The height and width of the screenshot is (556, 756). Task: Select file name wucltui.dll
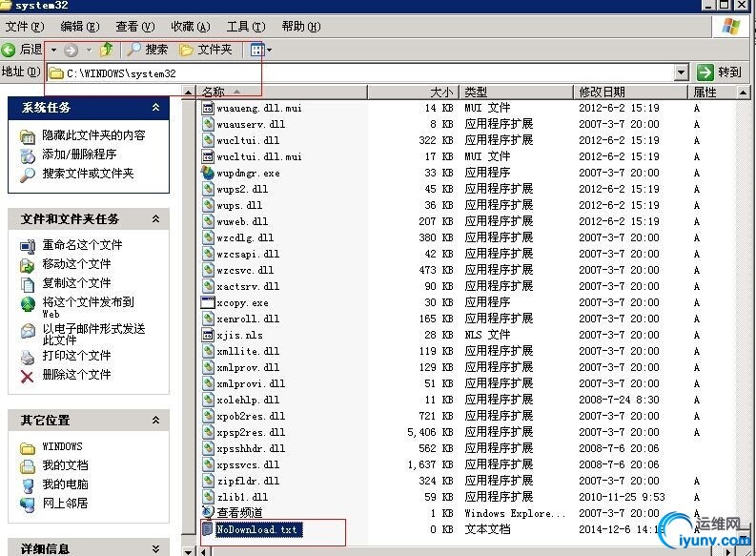(x=248, y=140)
